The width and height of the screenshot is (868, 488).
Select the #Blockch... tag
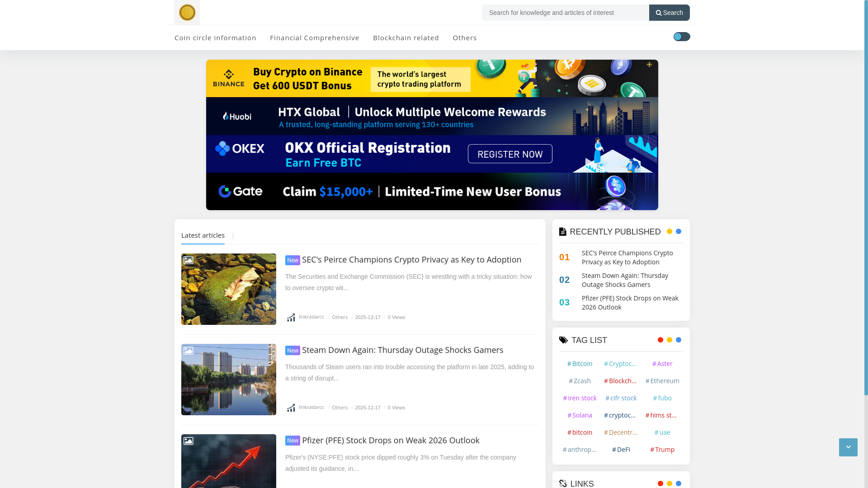click(620, 381)
